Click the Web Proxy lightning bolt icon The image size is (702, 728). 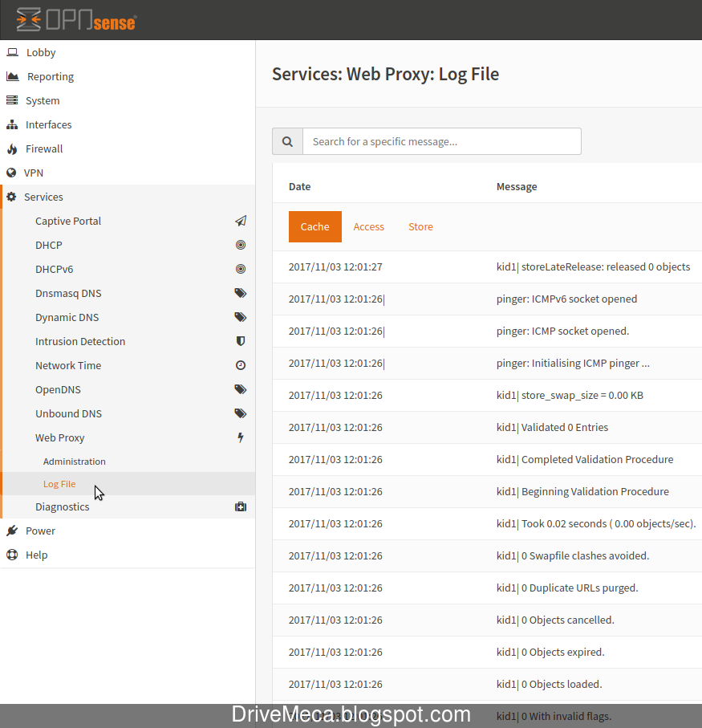click(x=241, y=437)
